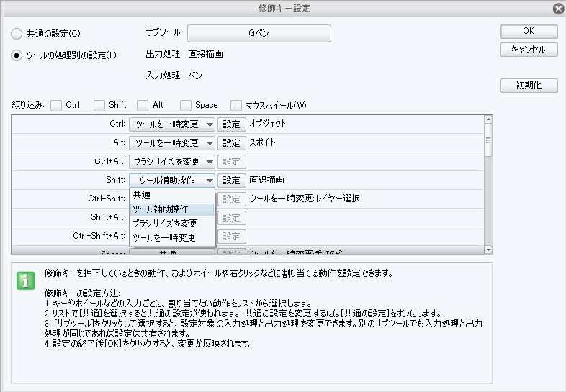Click the list scroll up arrow
Image resolution: width=566 pixels, height=392 pixels.
click(x=488, y=119)
